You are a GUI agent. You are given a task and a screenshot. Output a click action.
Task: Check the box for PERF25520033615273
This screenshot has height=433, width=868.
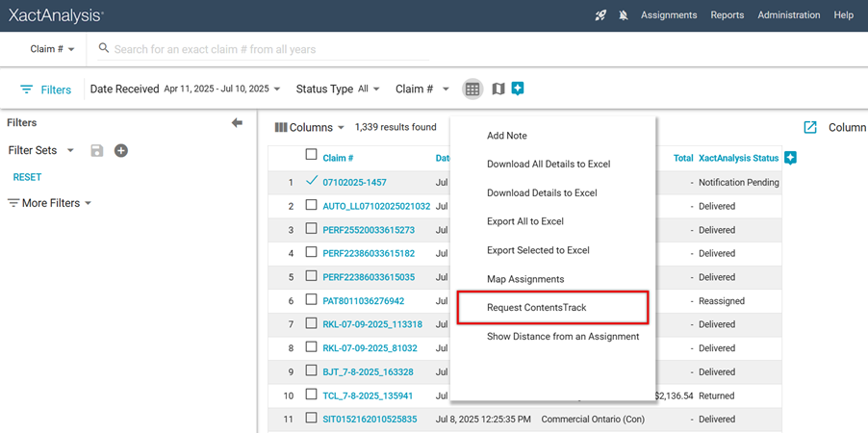[311, 230]
